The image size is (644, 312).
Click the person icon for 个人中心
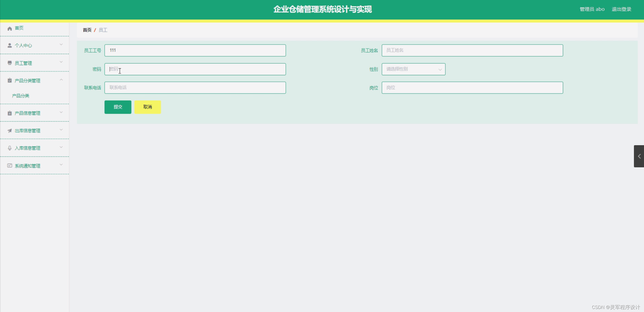click(x=10, y=45)
